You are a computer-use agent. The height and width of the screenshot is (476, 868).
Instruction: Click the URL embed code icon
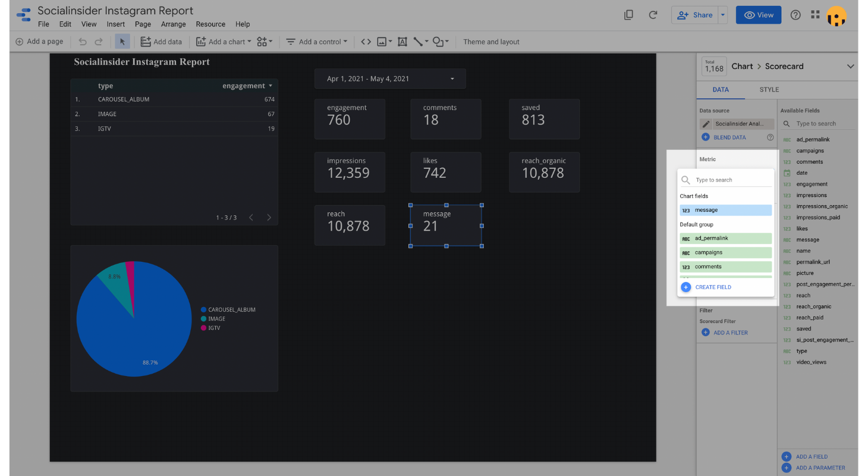pos(366,42)
